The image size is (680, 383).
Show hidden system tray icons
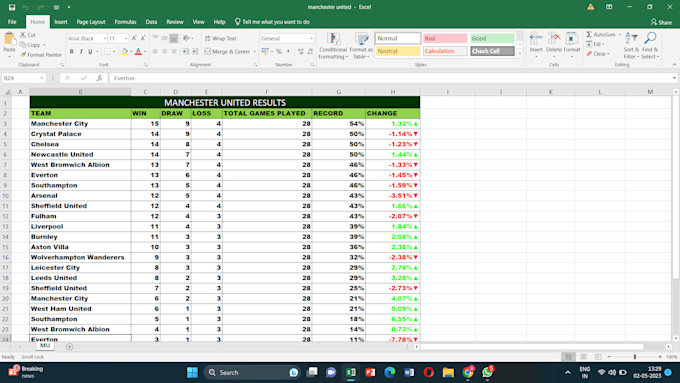[567, 372]
